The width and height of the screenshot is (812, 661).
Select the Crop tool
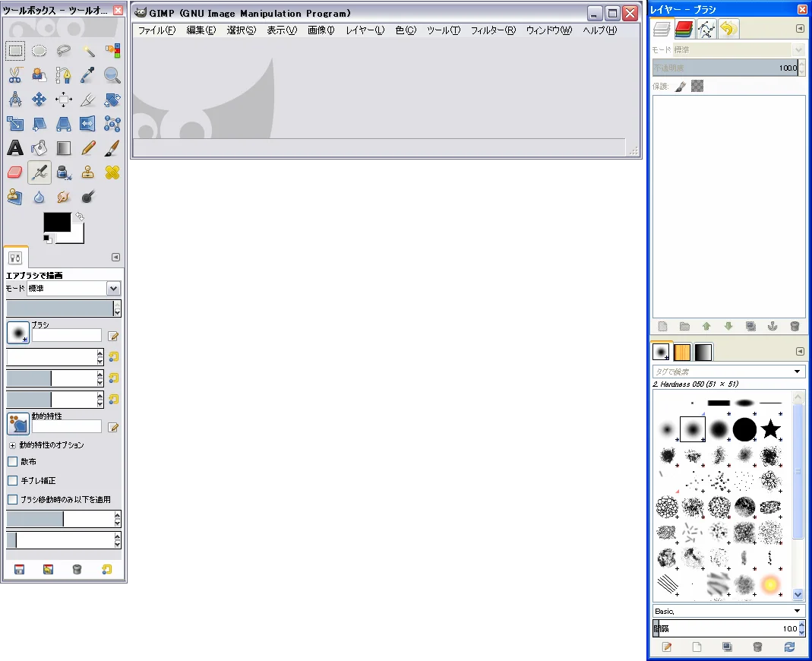click(88, 100)
